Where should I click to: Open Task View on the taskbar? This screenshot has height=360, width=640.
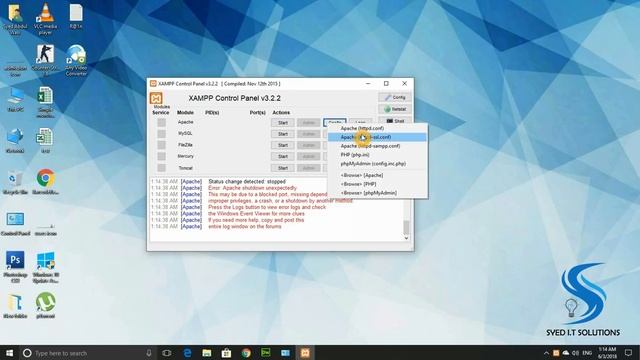[x=167, y=353]
